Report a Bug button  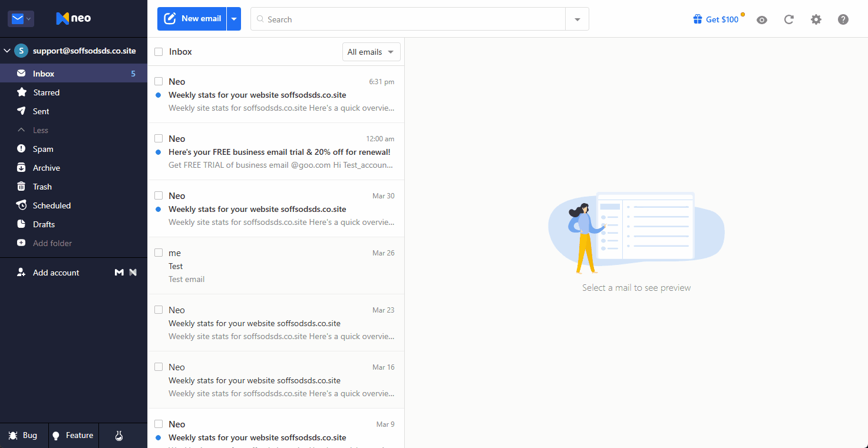pyautogui.click(x=24, y=436)
